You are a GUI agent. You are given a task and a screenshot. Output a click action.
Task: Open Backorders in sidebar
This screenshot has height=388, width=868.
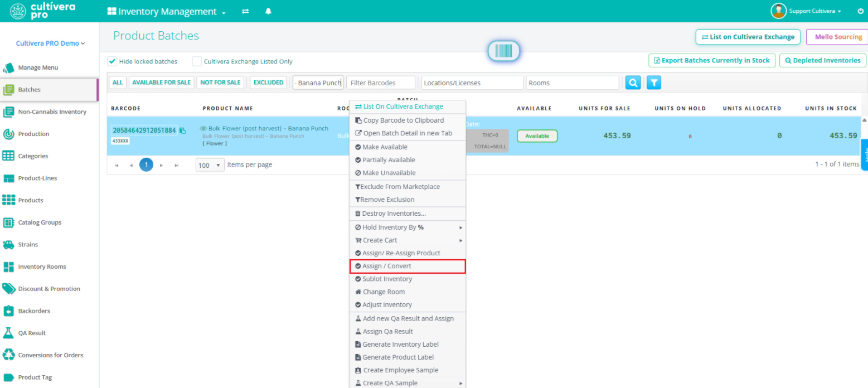[49, 311]
